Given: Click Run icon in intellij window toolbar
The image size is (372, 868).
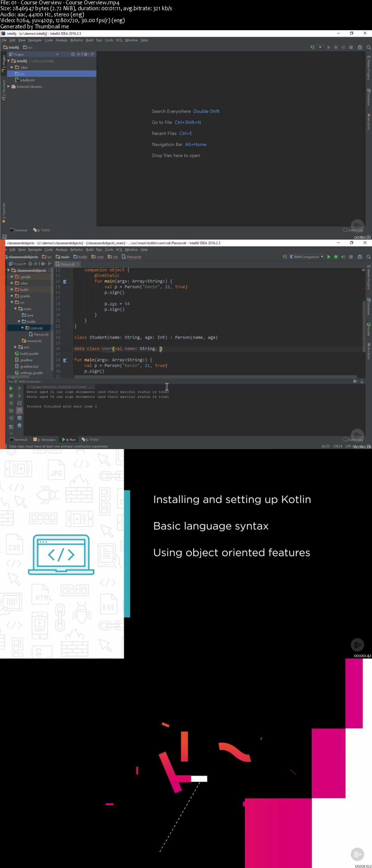Looking at the screenshot, I should [329, 47].
